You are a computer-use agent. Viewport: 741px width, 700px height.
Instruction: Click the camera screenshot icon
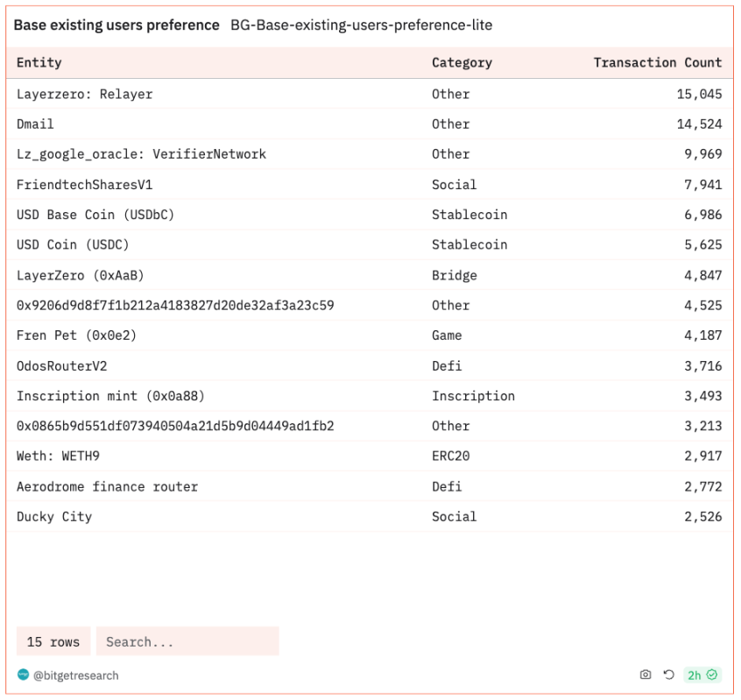tap(646, 675)
